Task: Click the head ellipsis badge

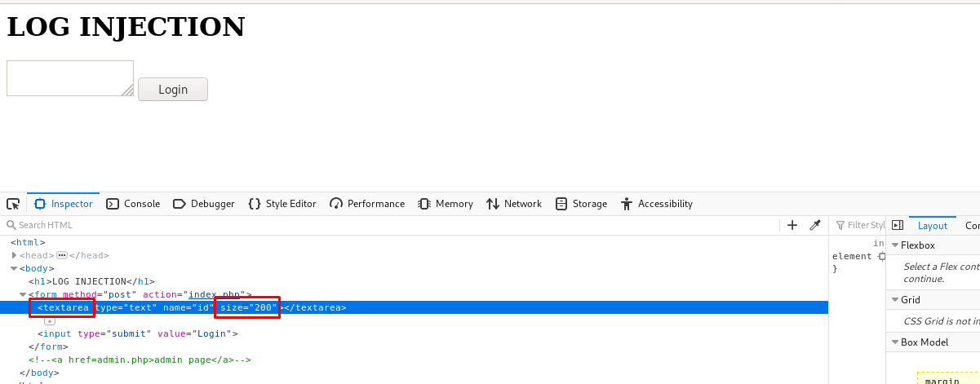Action: pyautogui.click(x=61, y=255)
